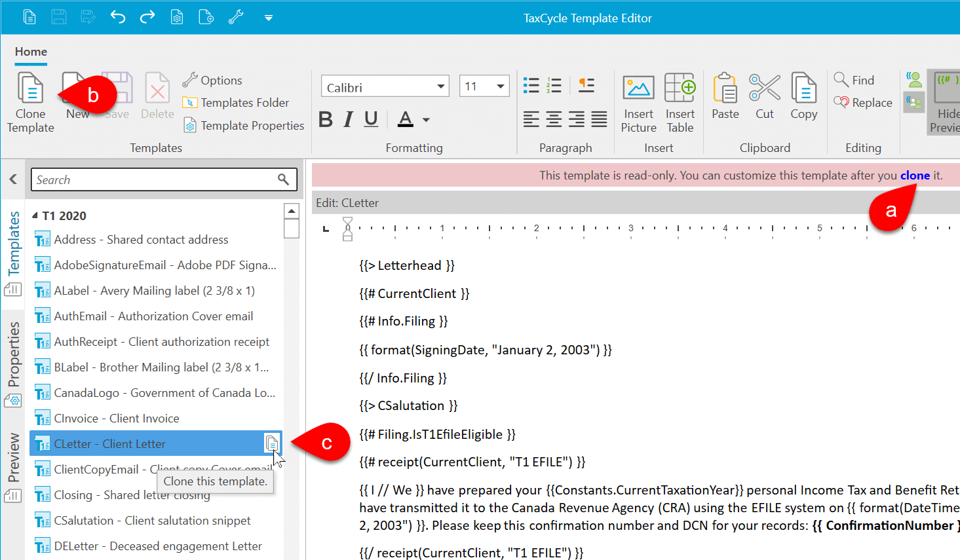
Task: Click the save-all icon in quick access toolbar
Action: pyautogui.click(x=88, y=17)
